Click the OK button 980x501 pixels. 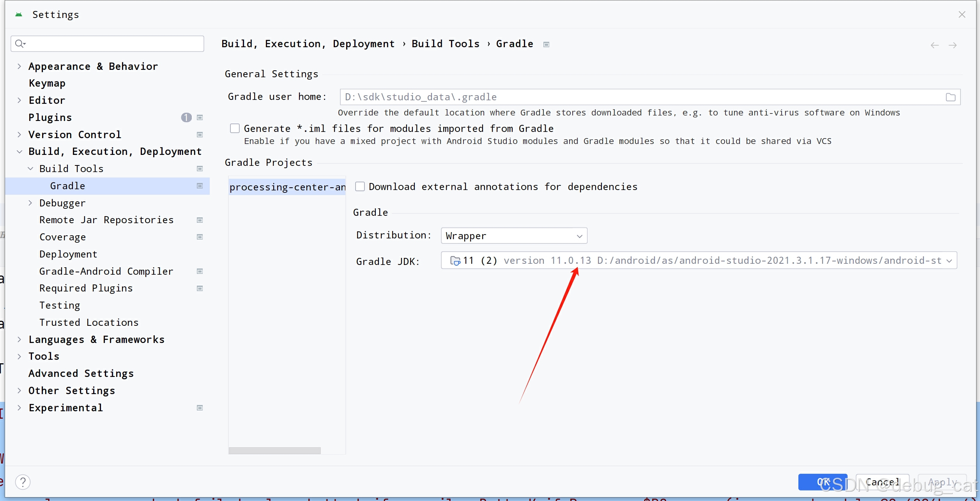[x=823, y=482]
